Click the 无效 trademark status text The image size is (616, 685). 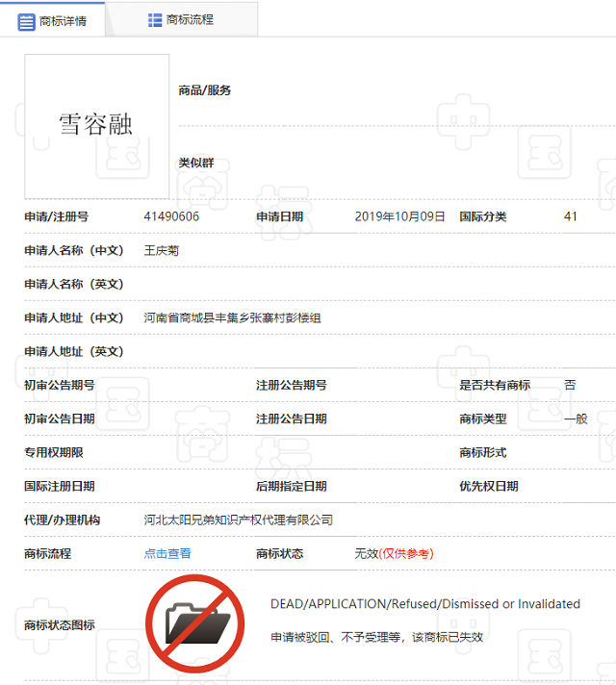click(x=366, y=553)
